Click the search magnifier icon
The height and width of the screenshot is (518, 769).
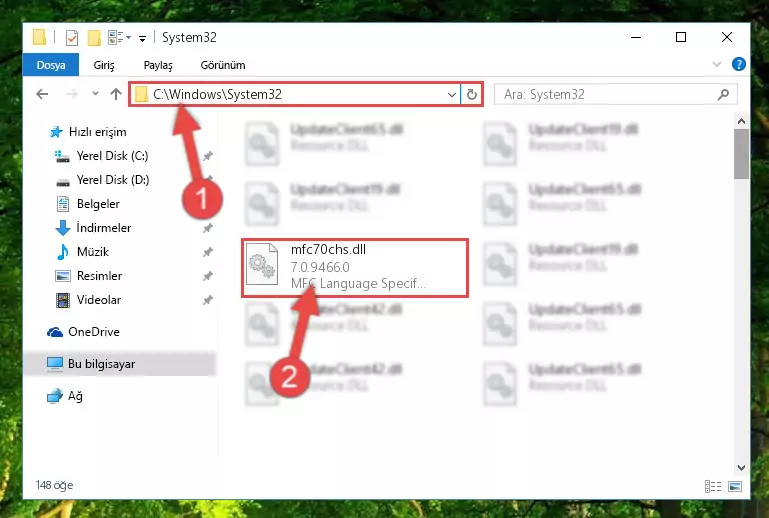[x=723, y=94]
